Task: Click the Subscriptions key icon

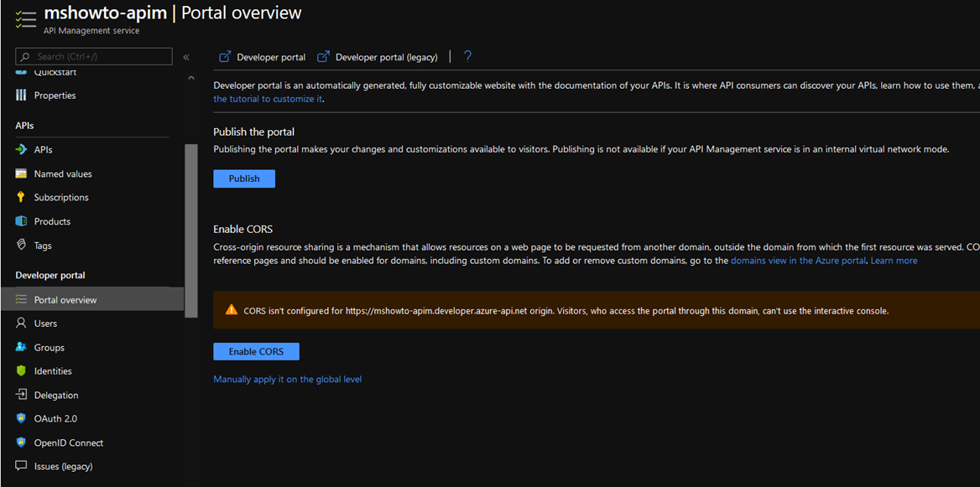Action: click(21, 197)
